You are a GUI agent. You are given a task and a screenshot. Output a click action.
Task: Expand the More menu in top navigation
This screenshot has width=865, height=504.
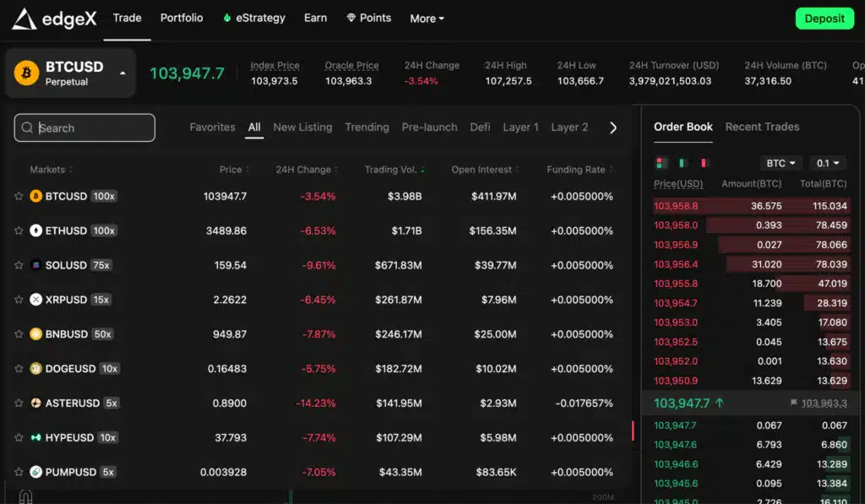click(x=427, y=19)
